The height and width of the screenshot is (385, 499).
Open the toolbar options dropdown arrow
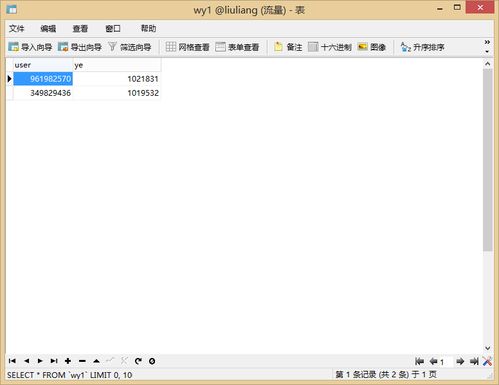point(487,52)
